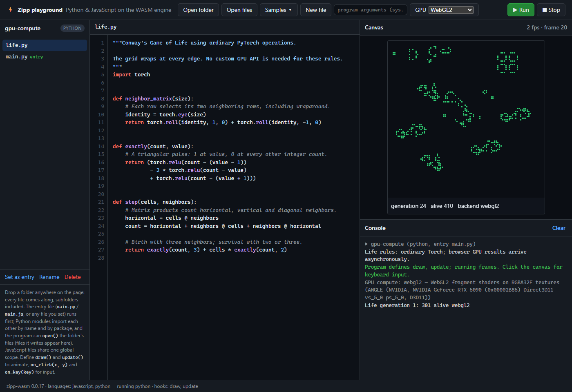Expand the Samples menu

(x=278, y=10)
